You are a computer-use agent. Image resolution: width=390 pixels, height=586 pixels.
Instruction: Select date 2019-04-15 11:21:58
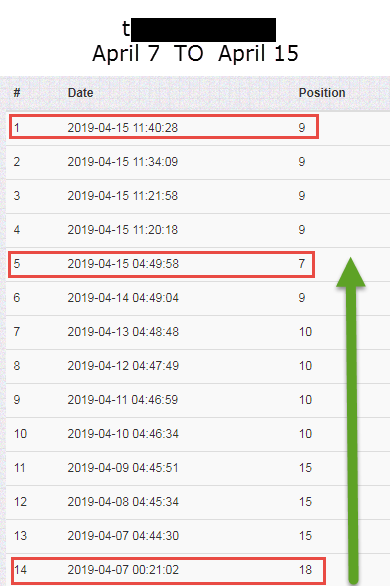[x=123, y=196]
